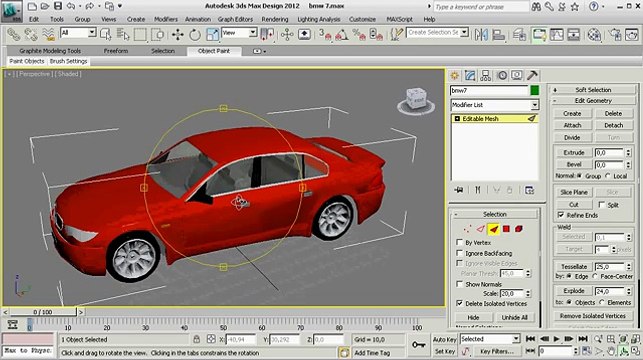Switch to the Freeform tab
This screenshot has width=643, height=360.
tap(116, 51)
